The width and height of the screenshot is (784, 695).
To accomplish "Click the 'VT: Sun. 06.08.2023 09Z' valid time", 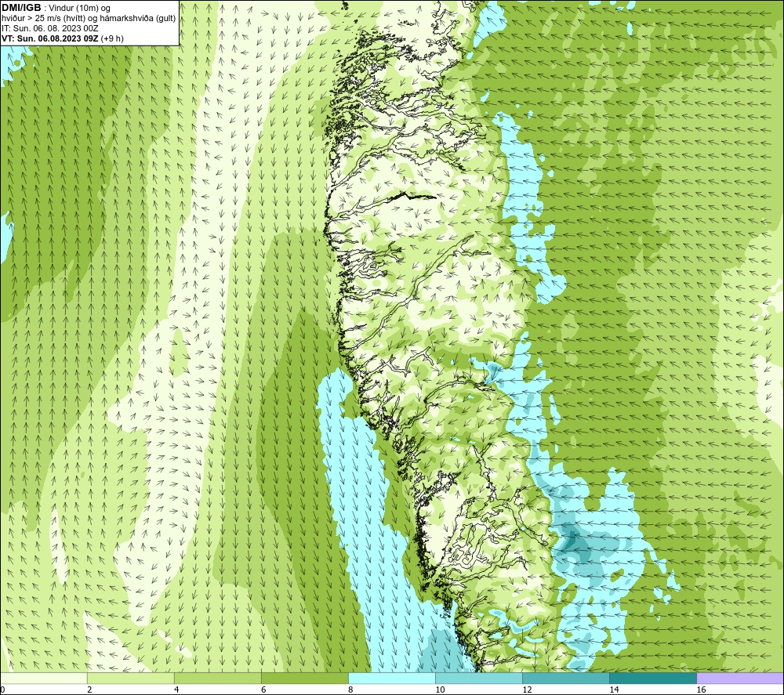I will pos(50,38).
